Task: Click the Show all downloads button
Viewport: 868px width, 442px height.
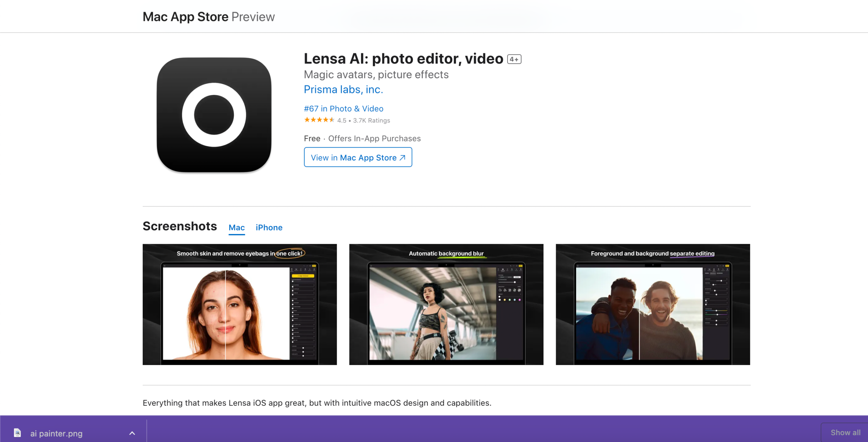Action: coord(845,433)
